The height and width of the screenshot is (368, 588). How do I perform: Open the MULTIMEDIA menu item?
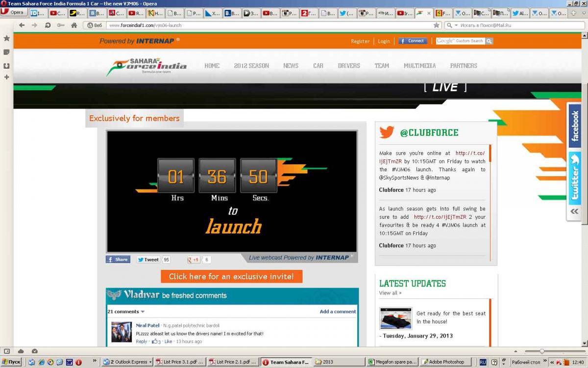pos(420,66)
